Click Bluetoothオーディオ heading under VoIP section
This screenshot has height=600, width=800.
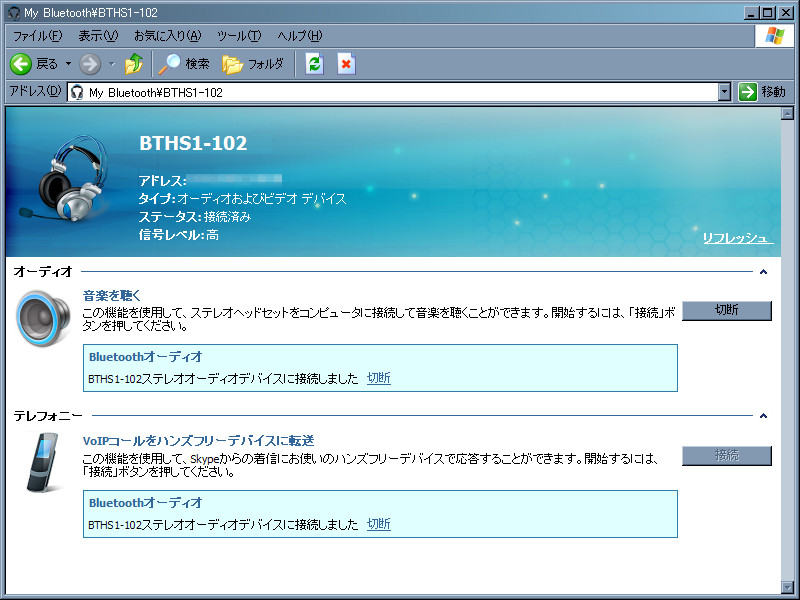pos(145,503)
